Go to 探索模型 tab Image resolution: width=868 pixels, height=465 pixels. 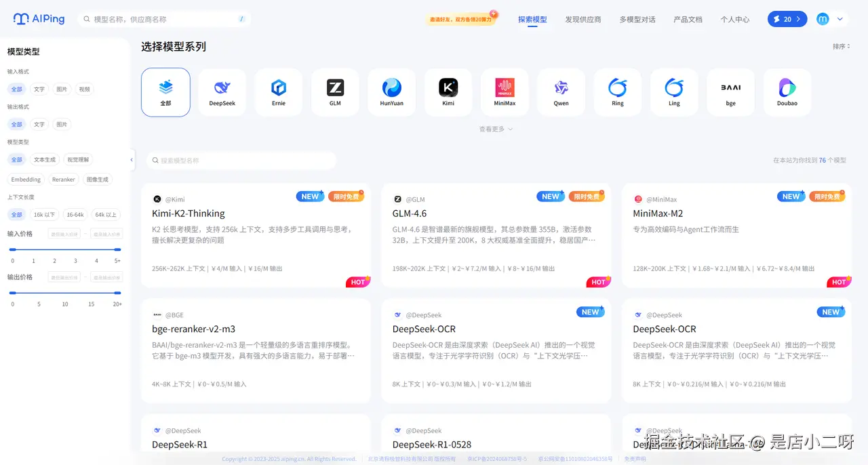[532, 20]
